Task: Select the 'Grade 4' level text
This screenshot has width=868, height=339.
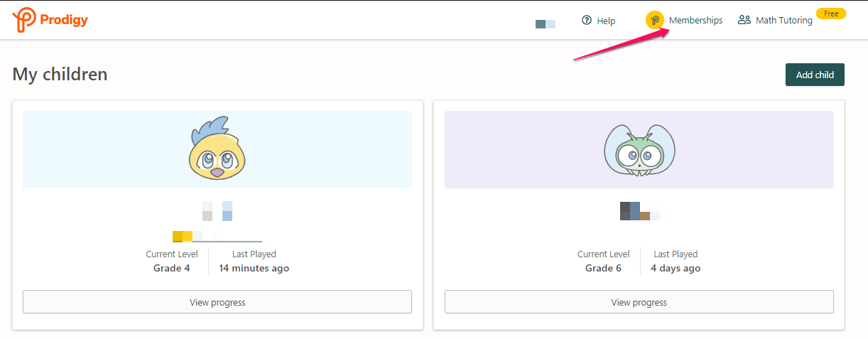Action: click(x=172, y=268)
